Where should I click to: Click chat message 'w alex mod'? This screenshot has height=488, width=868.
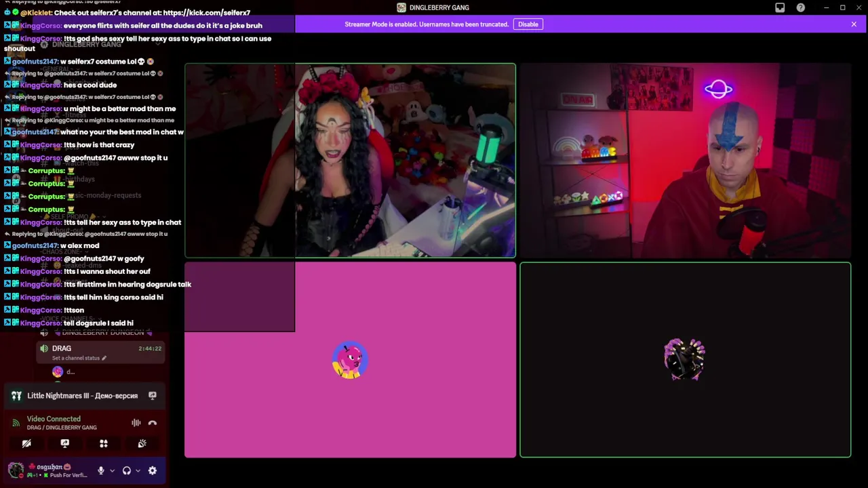(x=79, y=246)
